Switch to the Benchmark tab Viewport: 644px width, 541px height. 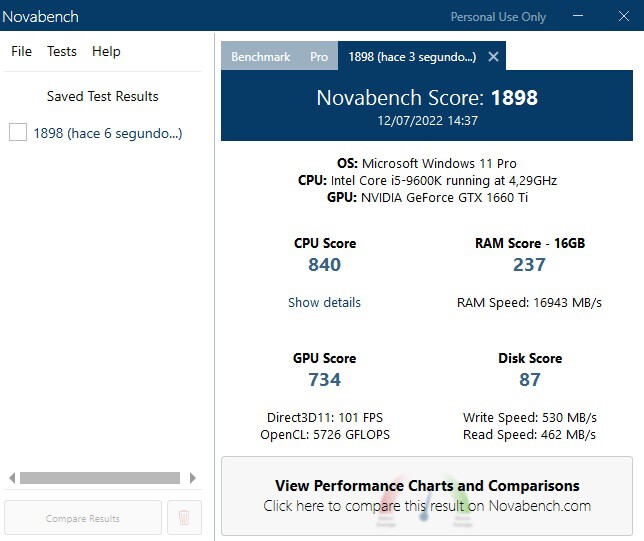pyautogui.click(x=260, y=57)
